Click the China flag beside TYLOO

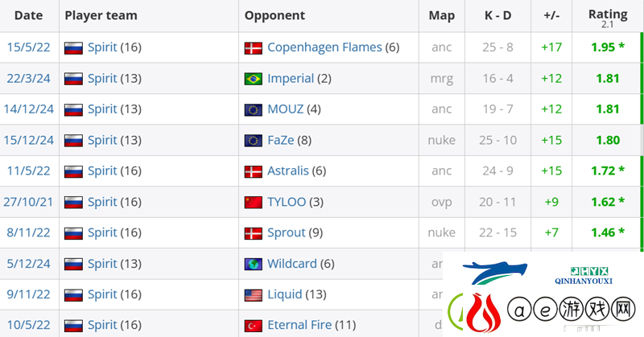click(x=253, y=203)
